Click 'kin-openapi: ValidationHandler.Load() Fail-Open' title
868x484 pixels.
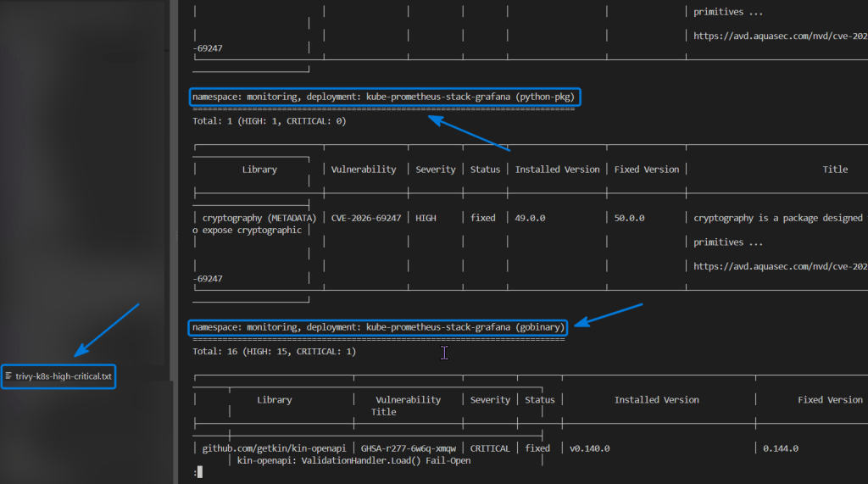[x=353, y=461]
